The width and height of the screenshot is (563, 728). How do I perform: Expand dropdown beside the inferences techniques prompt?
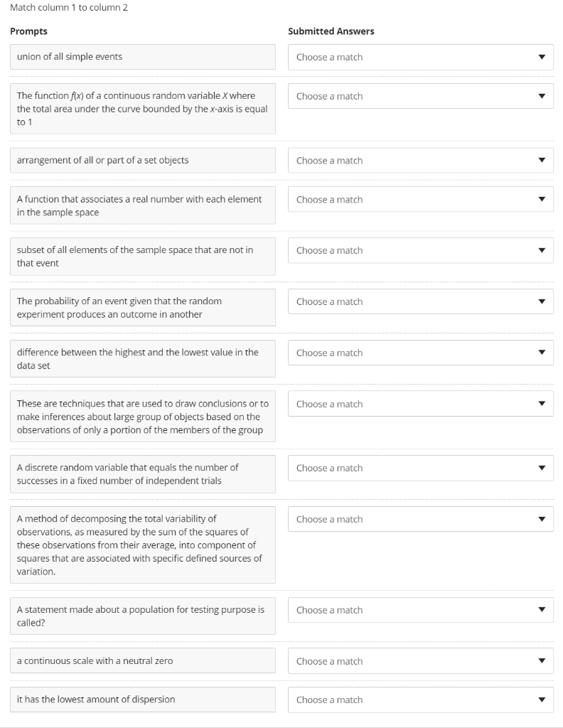point(419,404)
